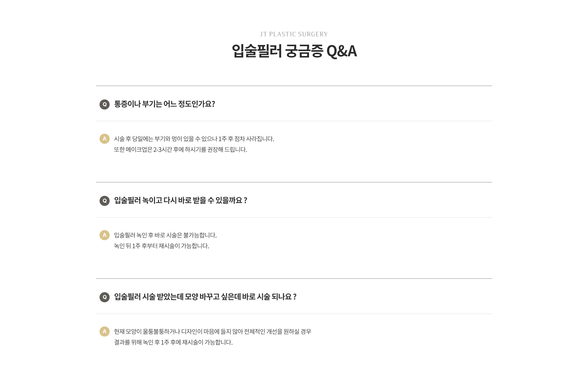
Task: Click the line '또한 메이크업은 2-3시간 후에'
Action: 180,150
